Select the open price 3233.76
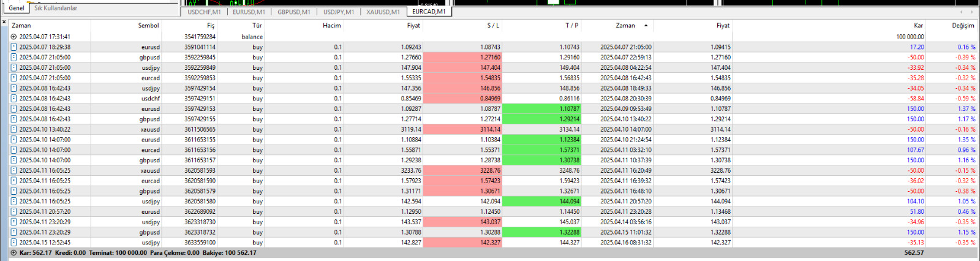Viewport: 980px width, 261px height. (411, 171)
